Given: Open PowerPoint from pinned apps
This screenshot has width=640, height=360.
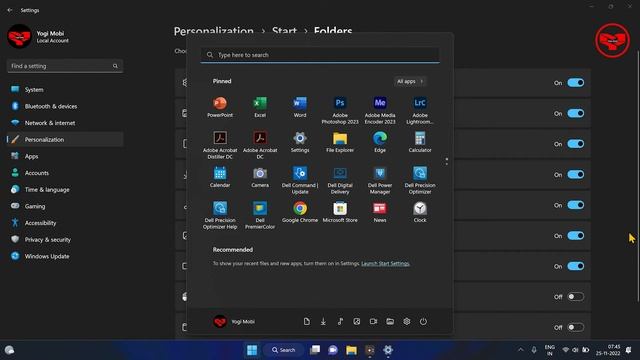Looking at the screenshot, I should pos(220,107).
